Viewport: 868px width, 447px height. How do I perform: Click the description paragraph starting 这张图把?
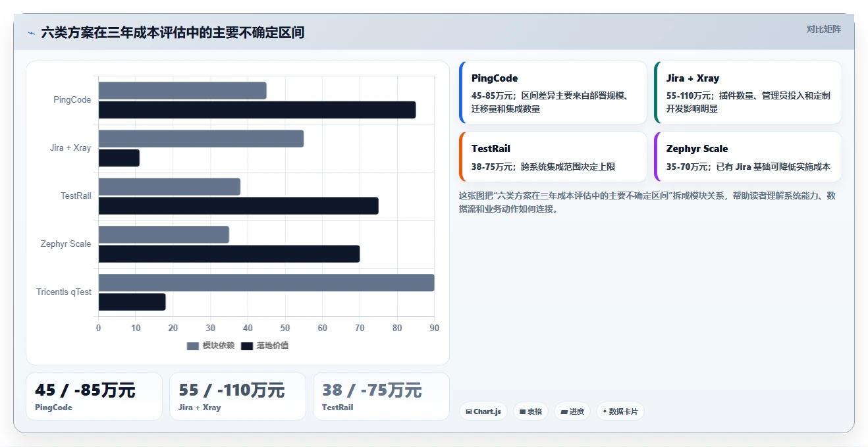(647, 202)
